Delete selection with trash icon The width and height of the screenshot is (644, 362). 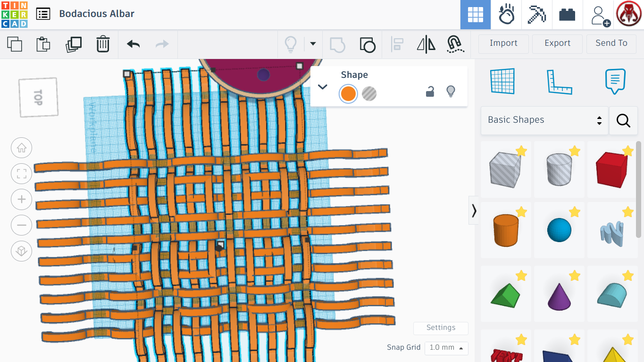point(103,44)
